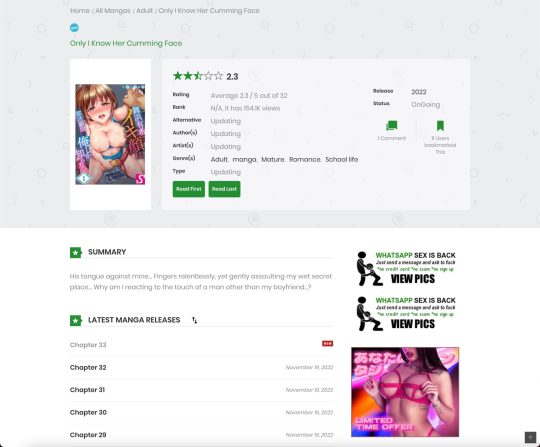Open Chapter 31 from the list
540x447 pixels.
[x=87, y=390]
